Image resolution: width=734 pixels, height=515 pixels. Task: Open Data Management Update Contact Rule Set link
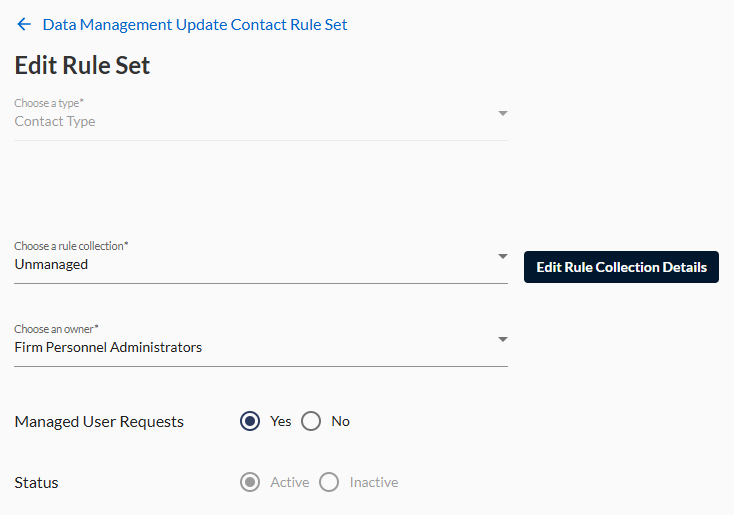pos(195,25)
